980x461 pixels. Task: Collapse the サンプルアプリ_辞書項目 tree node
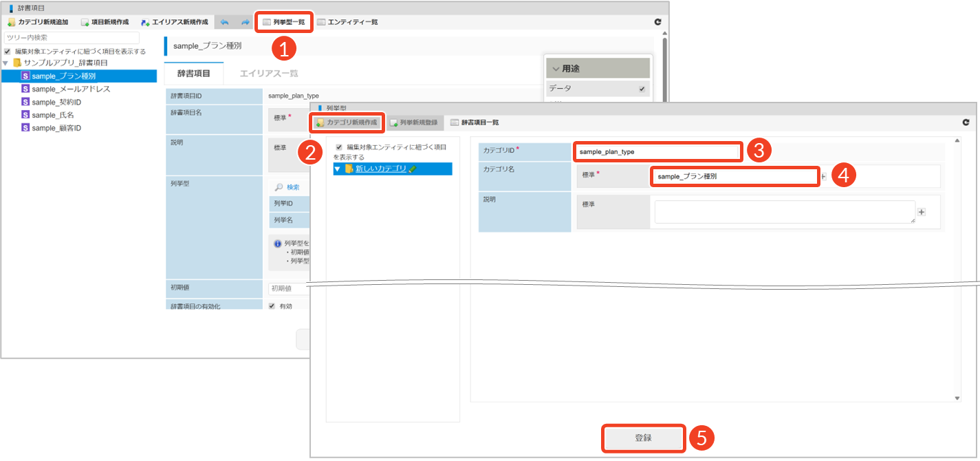(6, 63)
